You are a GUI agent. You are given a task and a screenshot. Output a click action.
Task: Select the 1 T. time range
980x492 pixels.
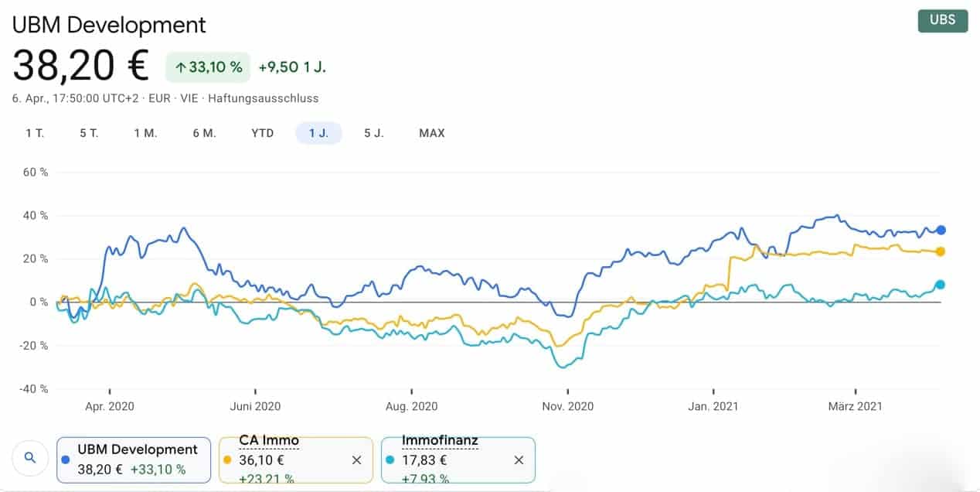(35, 133)
